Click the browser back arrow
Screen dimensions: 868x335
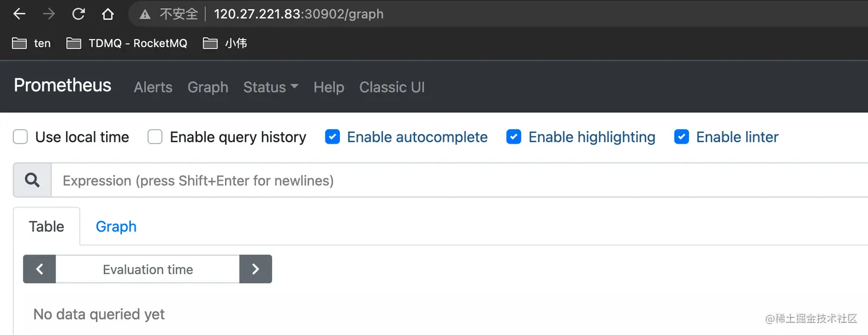point(19,14)
